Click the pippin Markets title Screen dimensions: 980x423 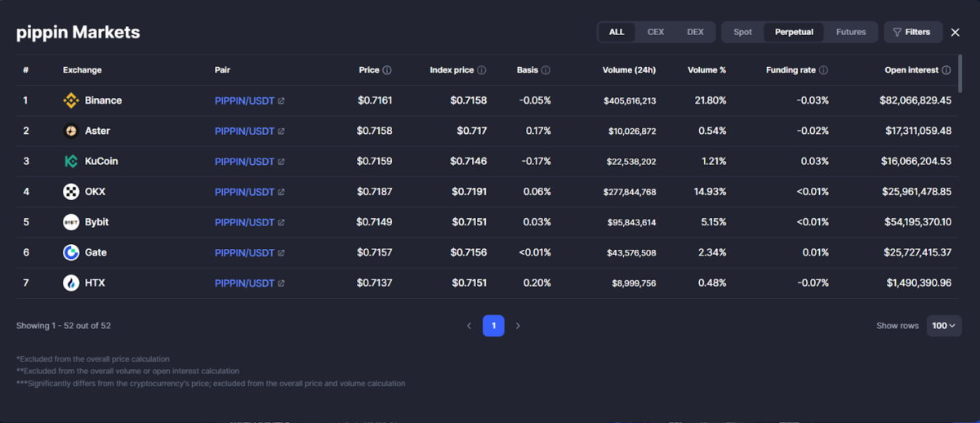tap(78, 33)
